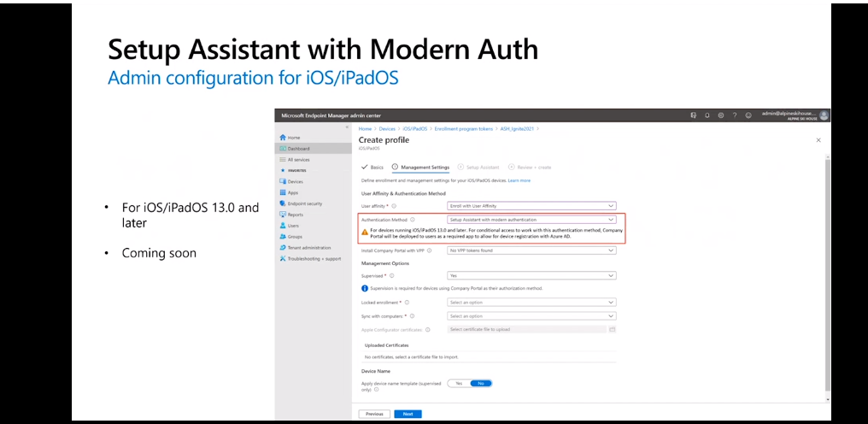Click the Learn more link
This screenshot has height=424, width=868.
tap(519, 180)
